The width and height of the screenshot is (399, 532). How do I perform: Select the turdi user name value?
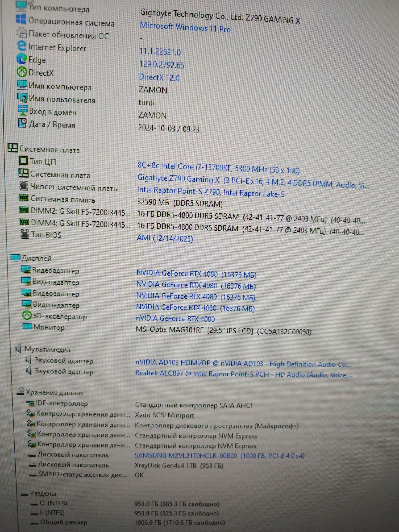tap(146, 102)
